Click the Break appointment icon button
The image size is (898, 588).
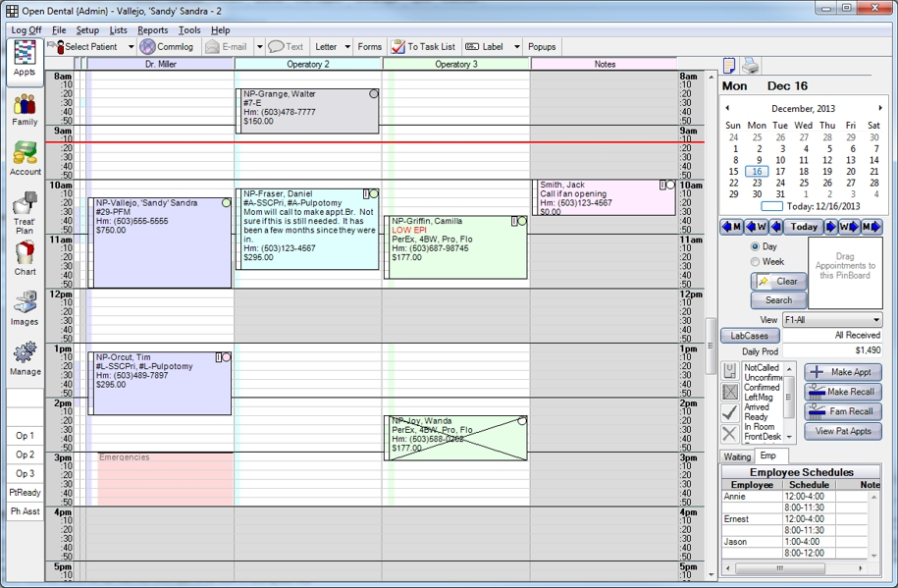click(729, 392)
